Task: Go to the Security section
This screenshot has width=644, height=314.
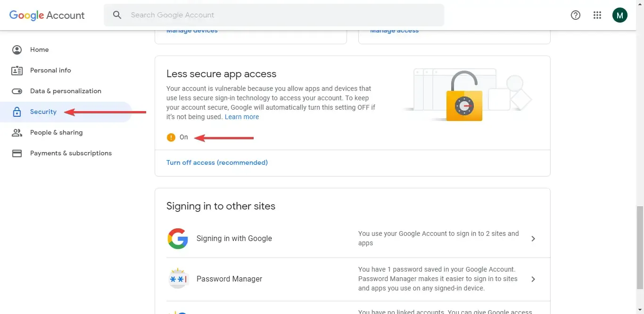Action: pos(43,112)
